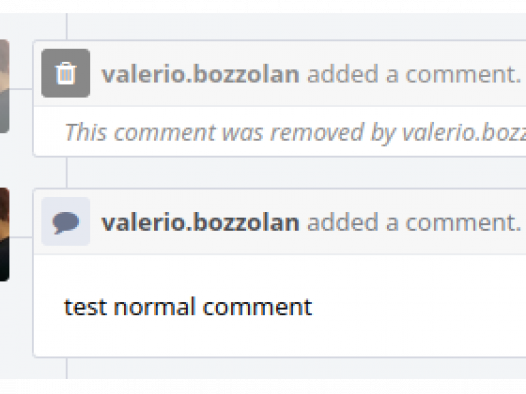Open valerio.bozzolan profile from normal comment
526x394 pixels.
pyautogui.click(x=201, y=223)
